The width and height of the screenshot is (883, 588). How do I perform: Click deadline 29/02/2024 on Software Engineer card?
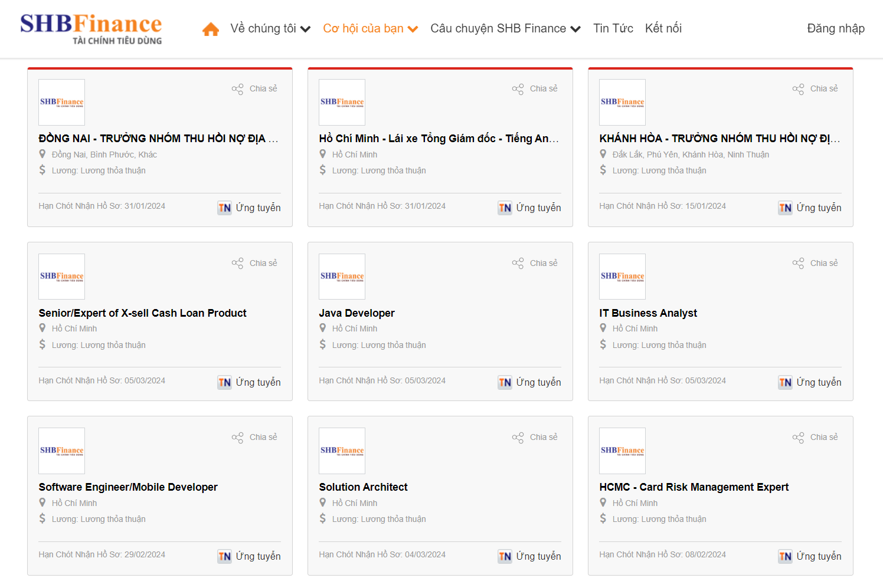145,554
